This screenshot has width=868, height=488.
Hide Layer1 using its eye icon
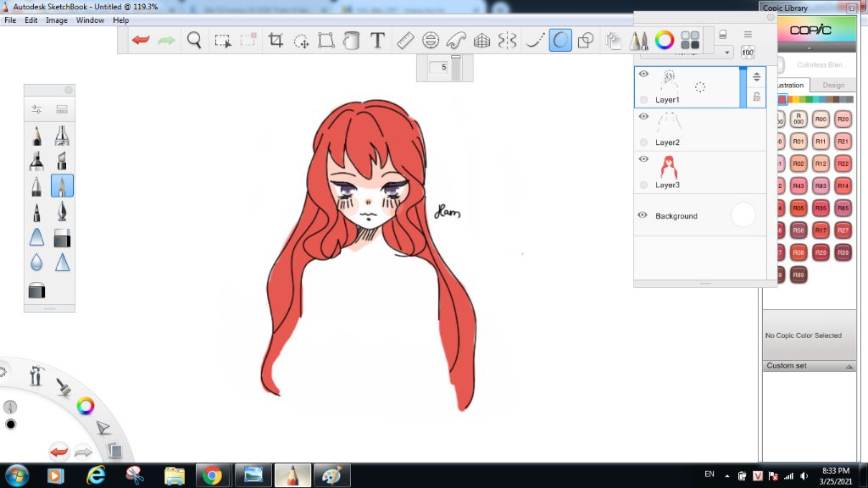point(643,74)
